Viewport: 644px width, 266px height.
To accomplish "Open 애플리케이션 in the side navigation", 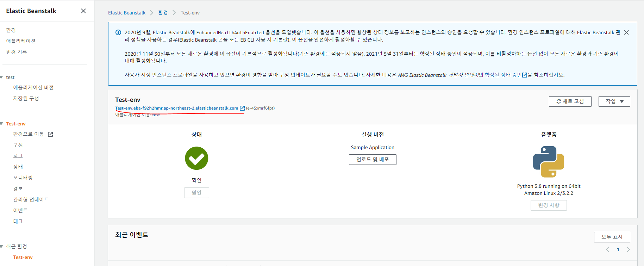I will click(x=21, y=41).
